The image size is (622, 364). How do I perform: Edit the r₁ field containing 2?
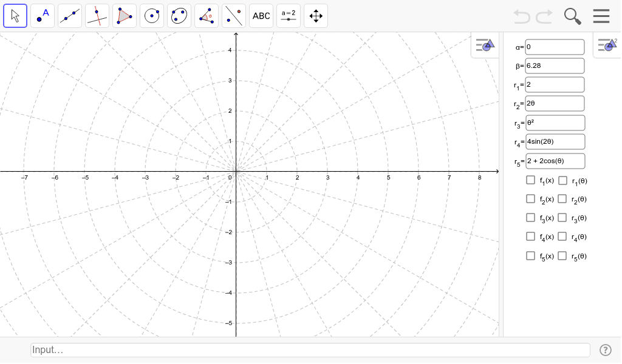[555, 85]
